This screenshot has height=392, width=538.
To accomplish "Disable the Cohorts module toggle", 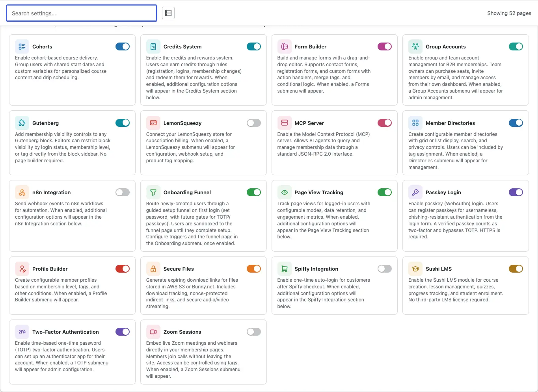I will pos(123,46).
